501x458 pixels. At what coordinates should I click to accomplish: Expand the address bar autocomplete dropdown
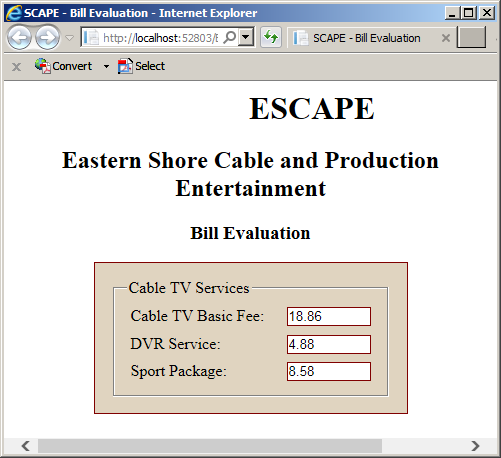246,37
